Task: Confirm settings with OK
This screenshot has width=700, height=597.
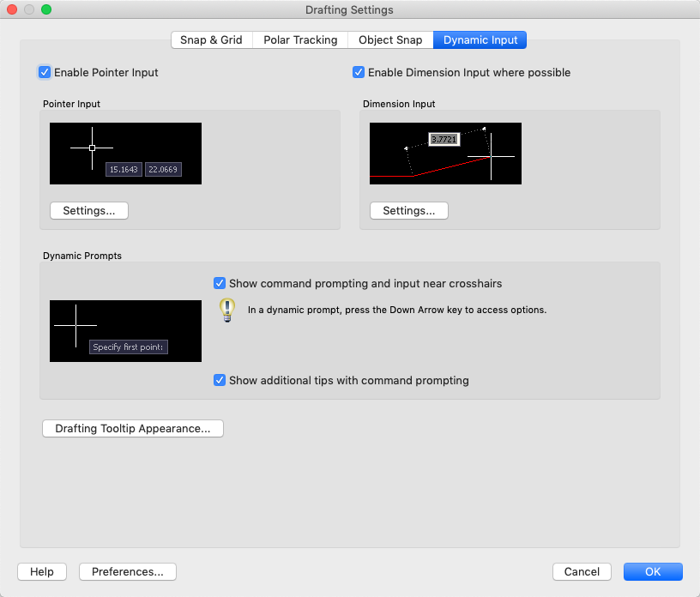Action: click(x=653, y=571)
